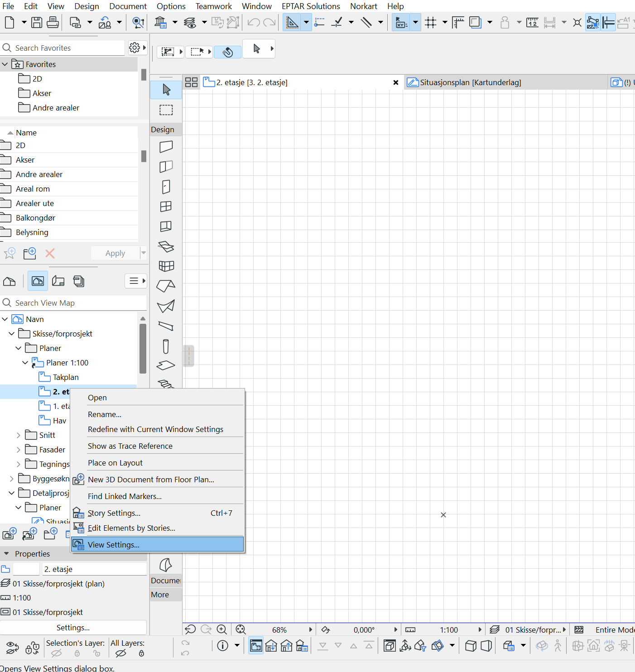The image size is (635, 672).
Task: Open the Teamwork menu
Action: click(x=213, y=6)
